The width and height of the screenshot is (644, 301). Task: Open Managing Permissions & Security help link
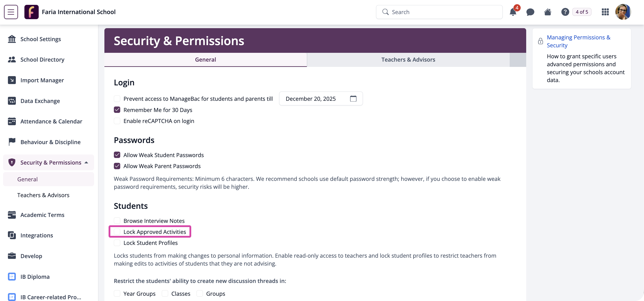pyautogui.click(x=578, y=41)
